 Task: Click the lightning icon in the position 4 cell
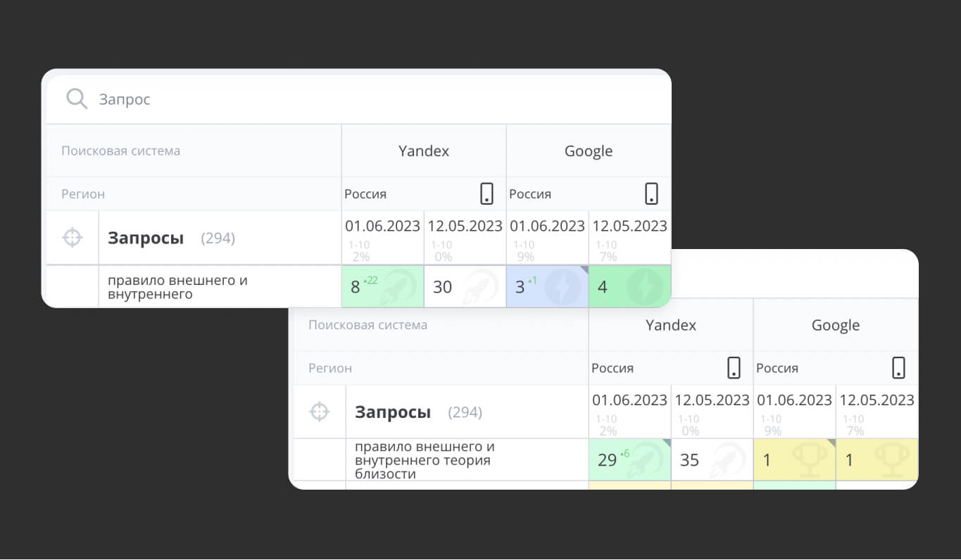point(645,287)
